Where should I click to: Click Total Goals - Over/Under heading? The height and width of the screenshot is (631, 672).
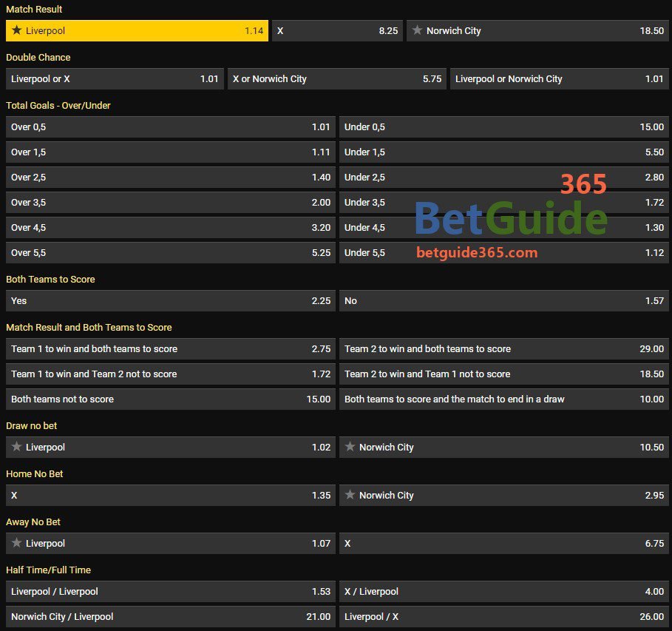pyautogui.click(x=58, y=105)
